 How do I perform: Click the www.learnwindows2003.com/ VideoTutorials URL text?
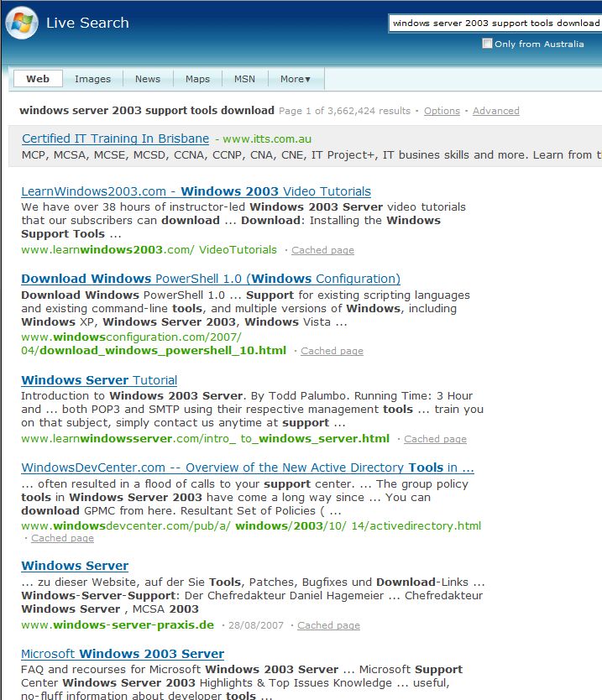149,250
